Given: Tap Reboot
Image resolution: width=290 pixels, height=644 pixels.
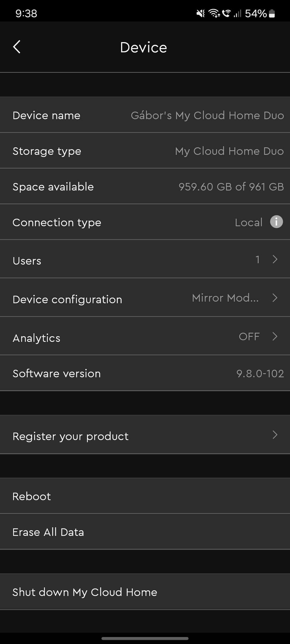Looking at the screenshot, I should (x=32, y=497).
